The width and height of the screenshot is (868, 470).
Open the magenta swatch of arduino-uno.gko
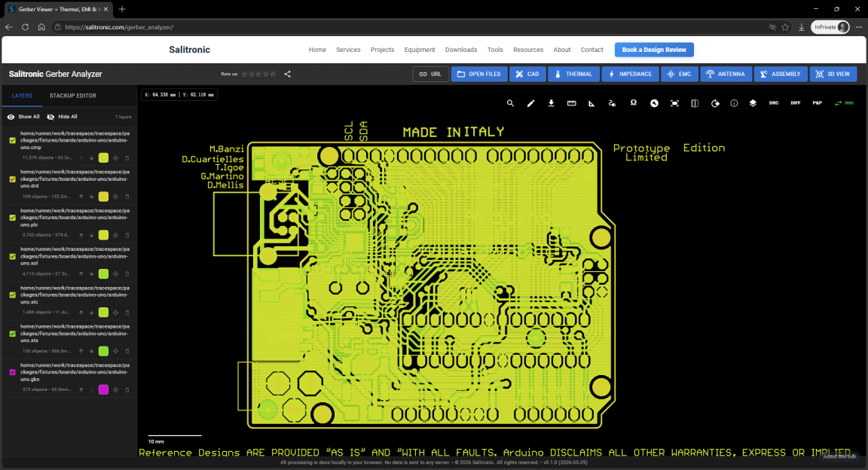pyautogui.click(x=103, y=389)
